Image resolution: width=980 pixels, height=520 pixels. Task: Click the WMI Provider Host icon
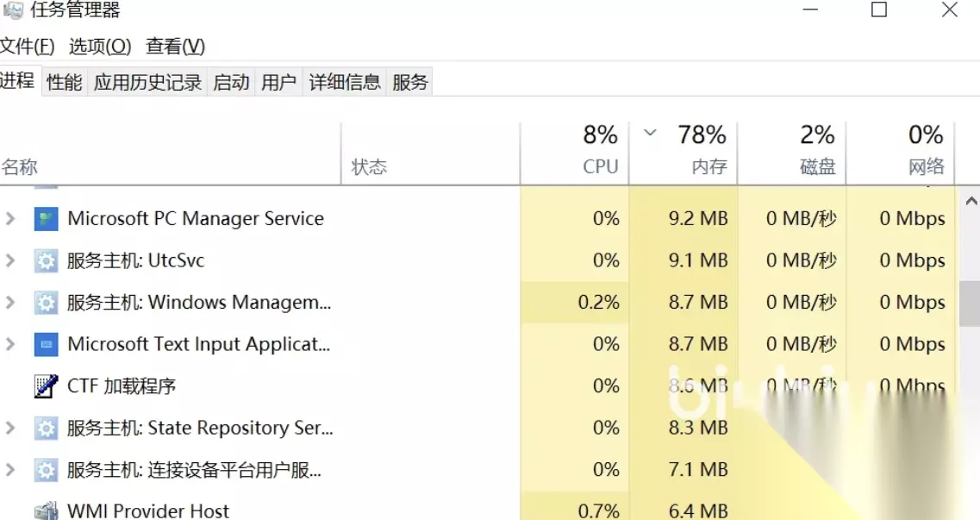click(x=46, y=511)
